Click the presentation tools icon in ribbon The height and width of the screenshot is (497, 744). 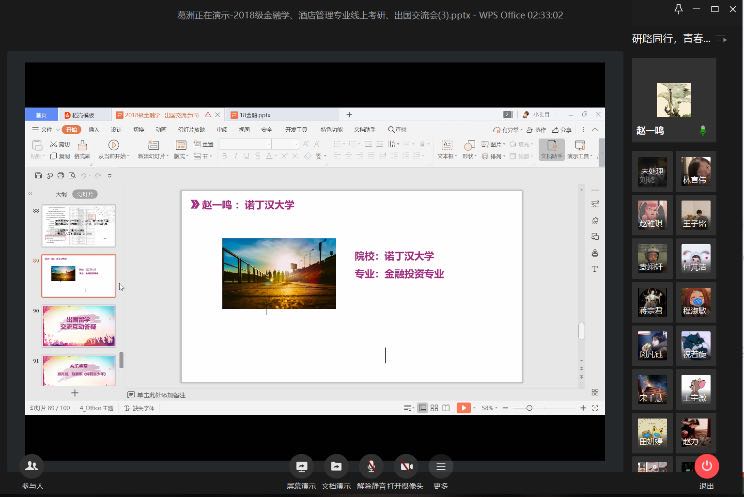pos(579,145)
